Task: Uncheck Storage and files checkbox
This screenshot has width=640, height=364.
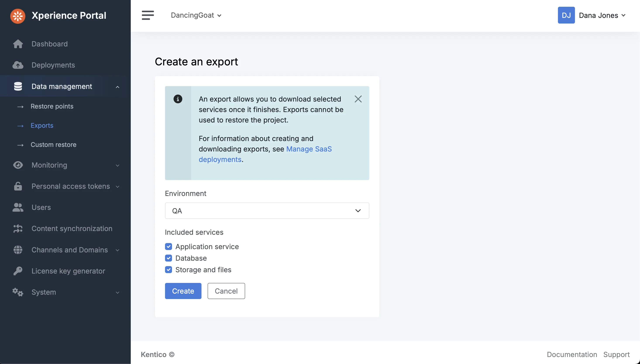Action: point(169,270)
